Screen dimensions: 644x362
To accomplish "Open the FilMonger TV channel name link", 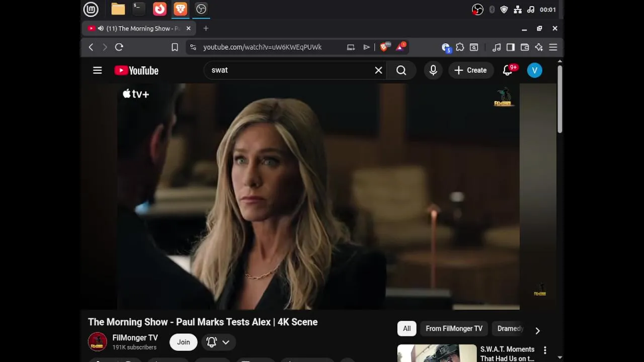I will (x=135, y=338).
